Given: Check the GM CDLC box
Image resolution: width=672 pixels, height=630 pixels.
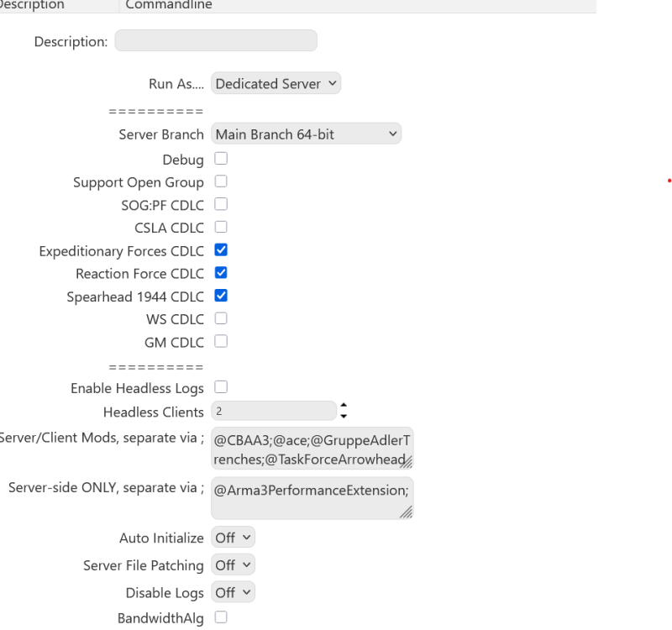Looking at the screenshot, I should click(219, 341).
